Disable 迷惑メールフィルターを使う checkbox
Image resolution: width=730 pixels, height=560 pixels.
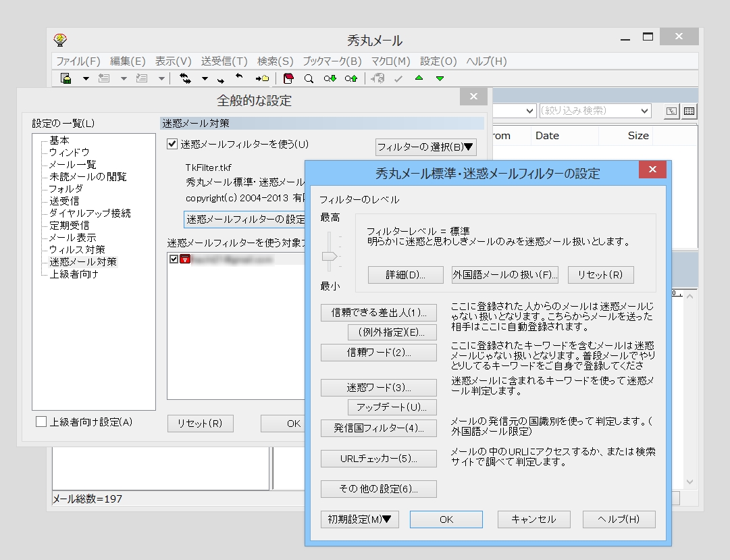[172, 143]
